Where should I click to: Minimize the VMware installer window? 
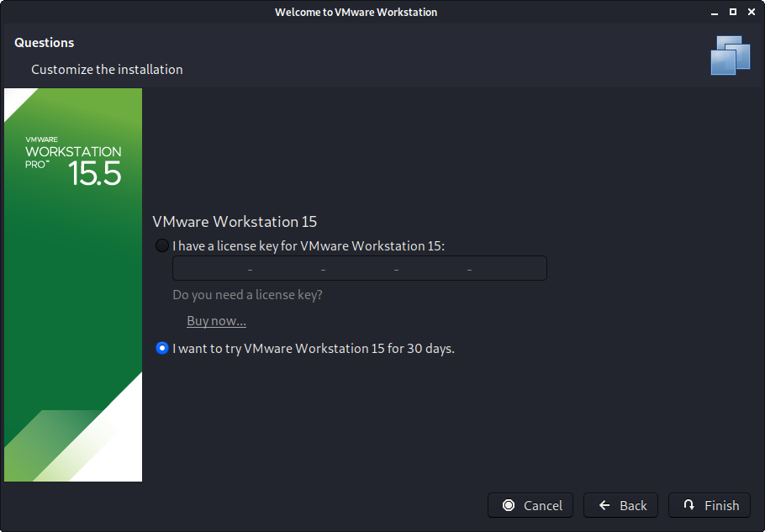715,13
